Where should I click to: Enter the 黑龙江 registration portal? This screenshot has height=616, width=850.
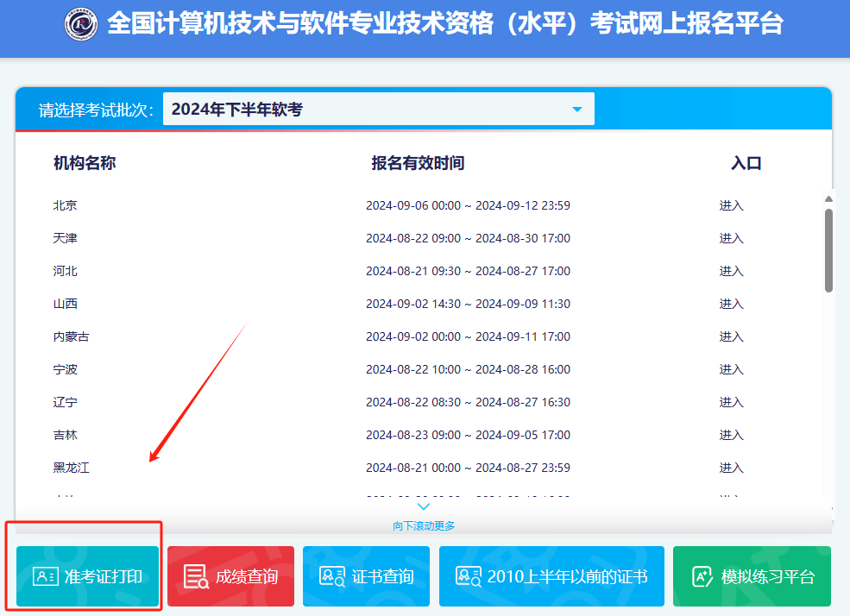point(731,468)
